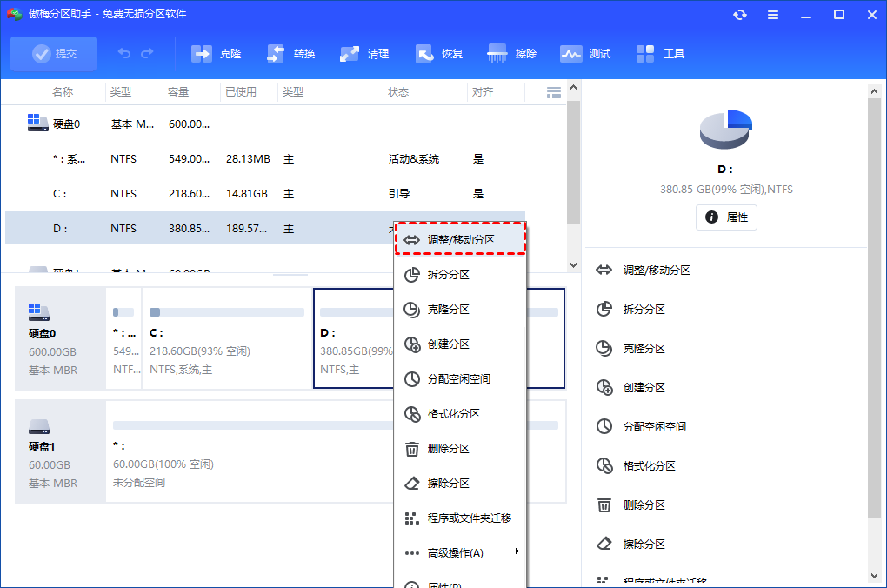
Task: Open the 清理 (Clean) toolbar icon
Action: (x=364, y=53)
